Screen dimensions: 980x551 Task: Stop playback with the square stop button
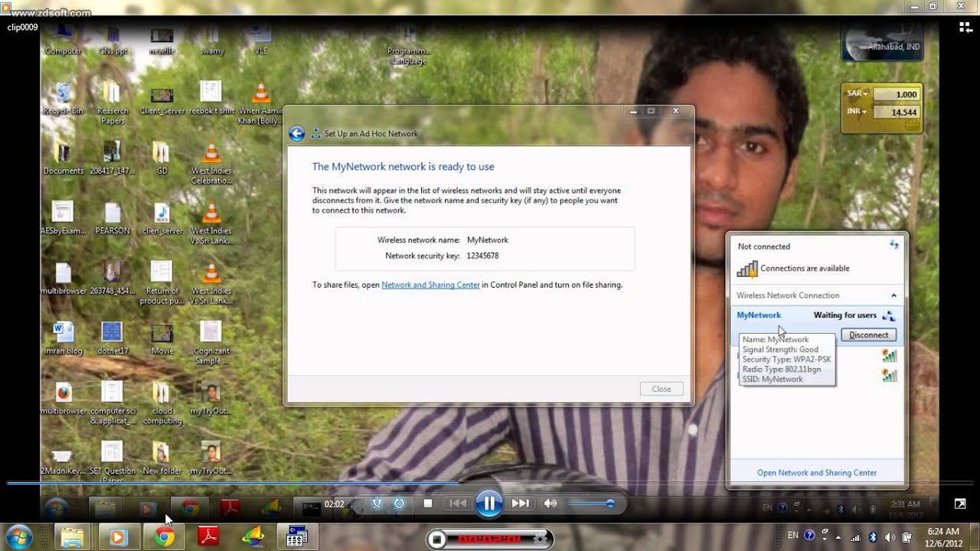(x=428, y=503)
